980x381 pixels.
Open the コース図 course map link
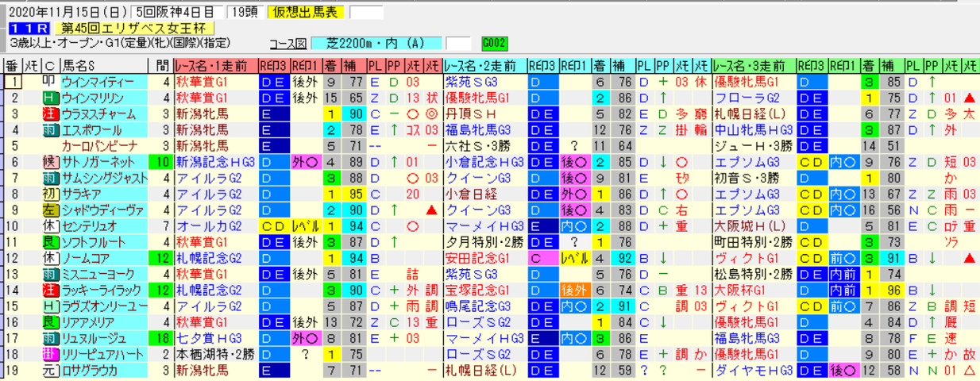click(287, 42)
